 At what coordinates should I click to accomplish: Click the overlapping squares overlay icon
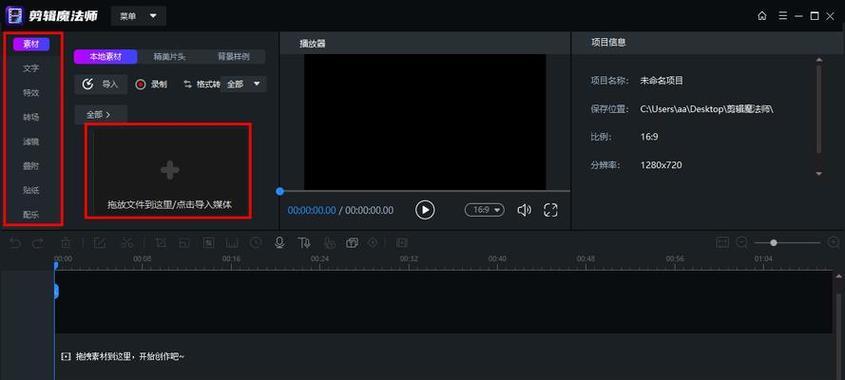(x=352, y=243)
